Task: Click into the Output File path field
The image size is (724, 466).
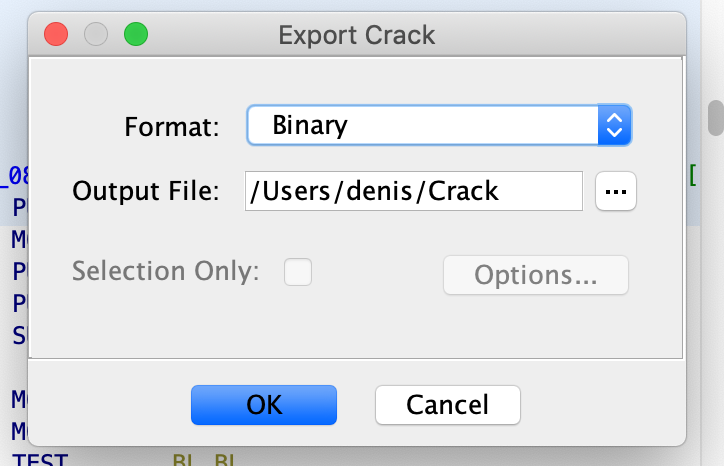Action: 414,191
